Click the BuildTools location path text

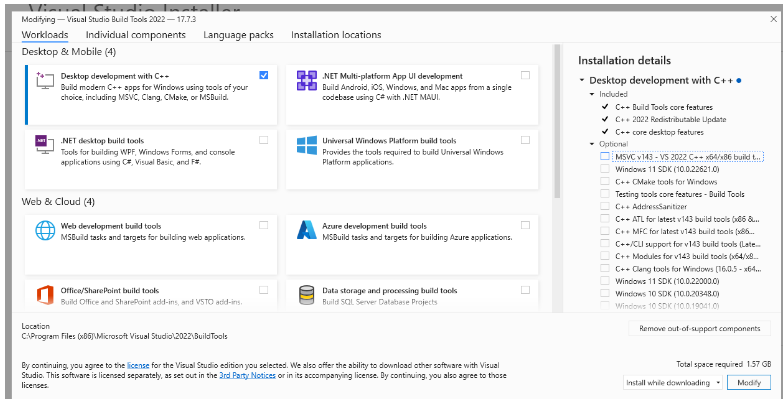pyautogui.click(x=124, y=336)
